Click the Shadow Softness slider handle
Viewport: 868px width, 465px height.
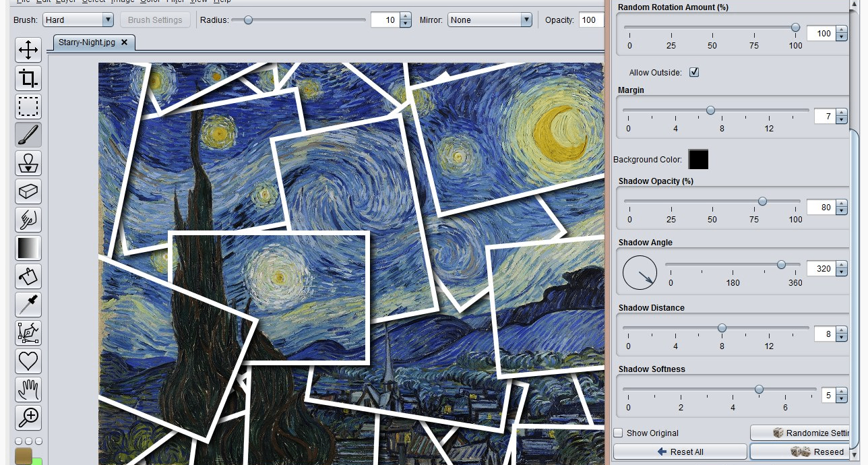point(759,389)
